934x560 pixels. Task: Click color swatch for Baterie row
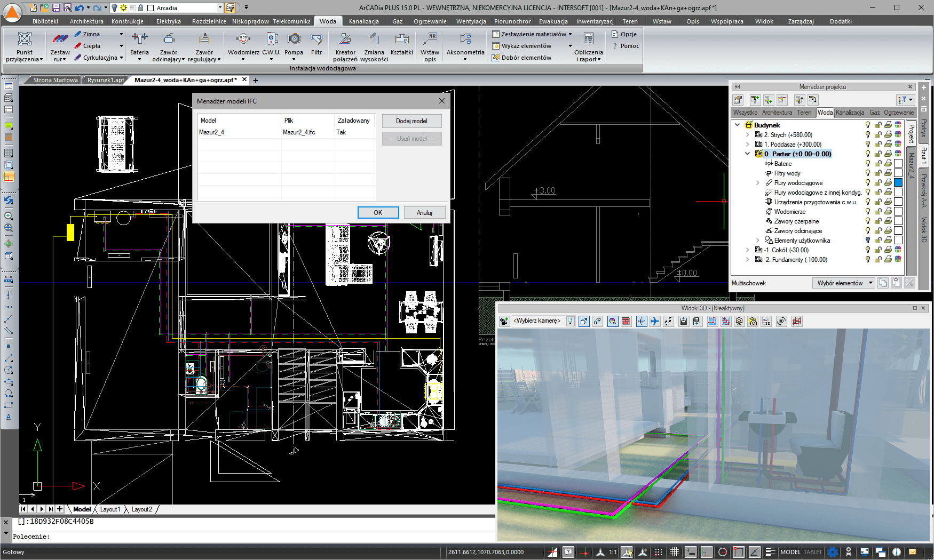(x=898, y=164)
